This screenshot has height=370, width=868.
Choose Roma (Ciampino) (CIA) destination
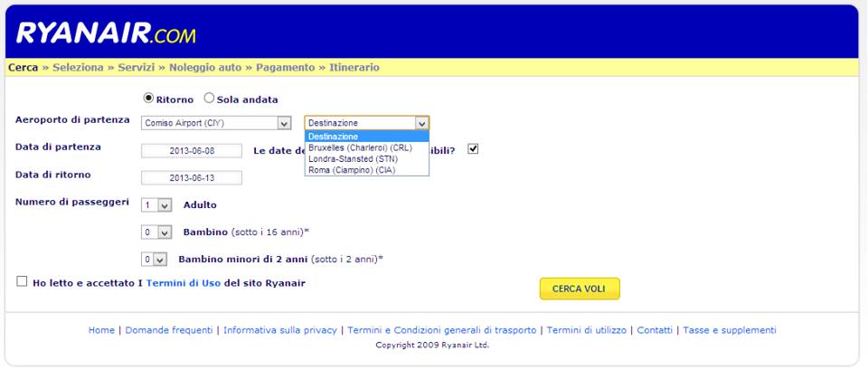pyautogui.click(x=366, y=170)
